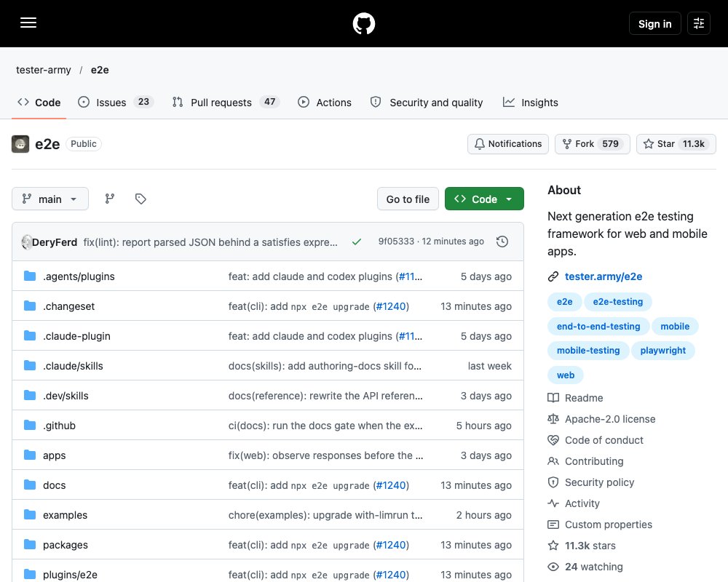Check the green commit status checkmark
The height and width of the screenshot is (582, 728).
(357, 242)
